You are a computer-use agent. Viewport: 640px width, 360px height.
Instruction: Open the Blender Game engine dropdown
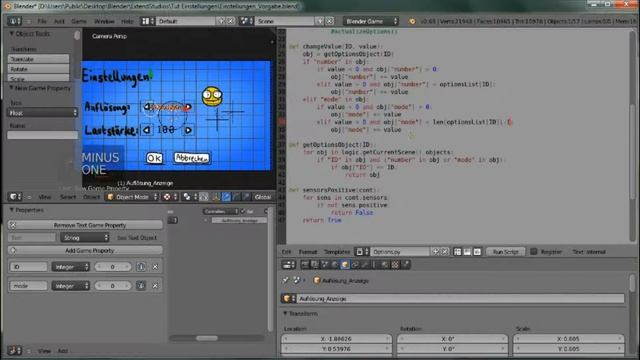[x=371, y=21]
